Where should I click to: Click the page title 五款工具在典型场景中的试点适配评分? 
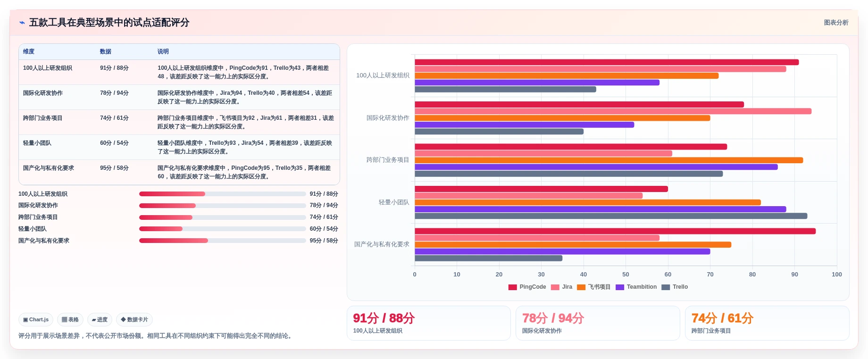109,23
